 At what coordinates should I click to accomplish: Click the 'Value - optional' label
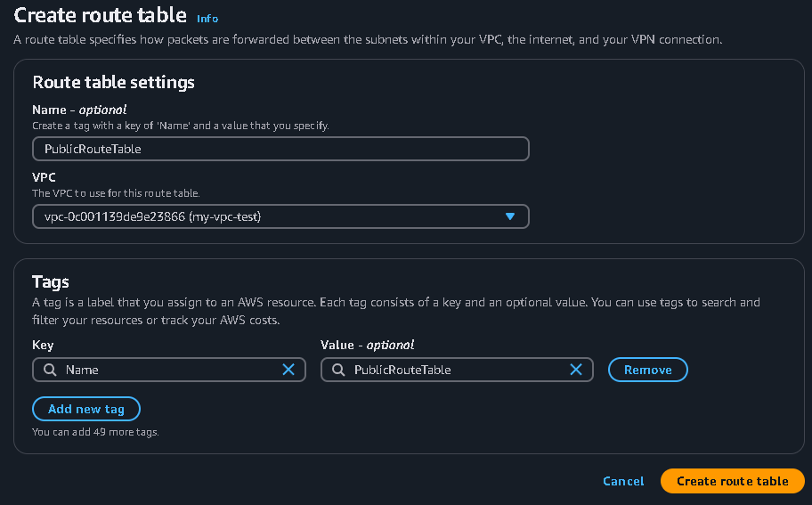point(367,345)
